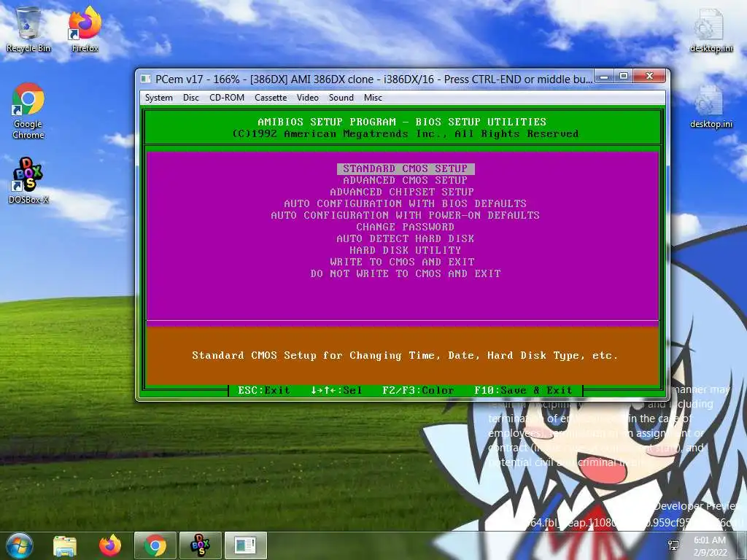The width and height of the screenshot is (747, 560).
Task: Maximize the PCem window
Action: [x=624, y=77]
